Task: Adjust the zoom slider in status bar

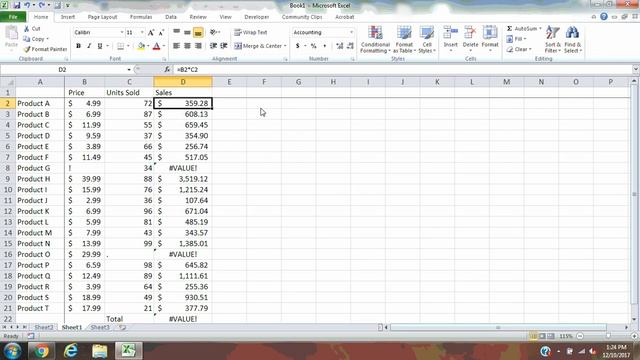Action: pyautogui.click(x=608, y=336)
